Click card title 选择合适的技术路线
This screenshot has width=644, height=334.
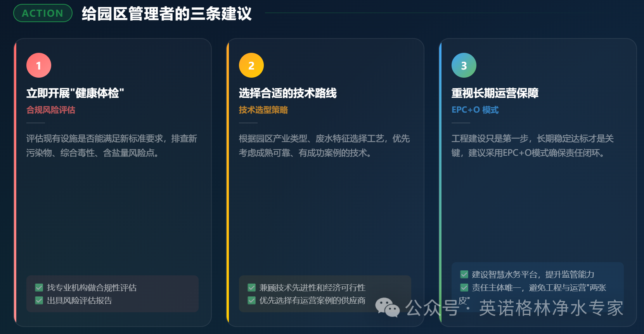click(288, 93)
